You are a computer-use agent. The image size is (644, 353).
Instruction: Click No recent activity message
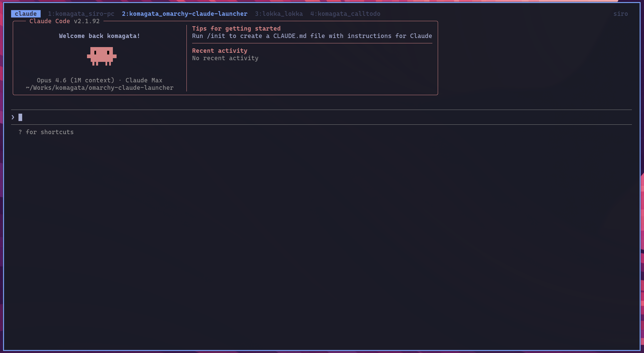coord(225,58)
